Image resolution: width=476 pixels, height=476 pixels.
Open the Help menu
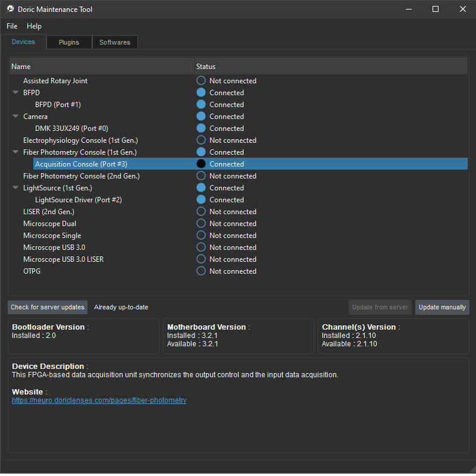34,26
